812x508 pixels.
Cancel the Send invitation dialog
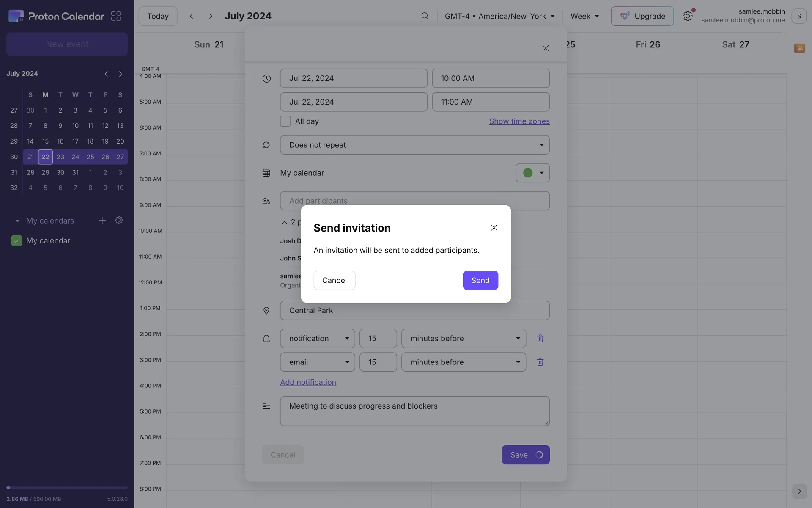[x=334, y=280]
